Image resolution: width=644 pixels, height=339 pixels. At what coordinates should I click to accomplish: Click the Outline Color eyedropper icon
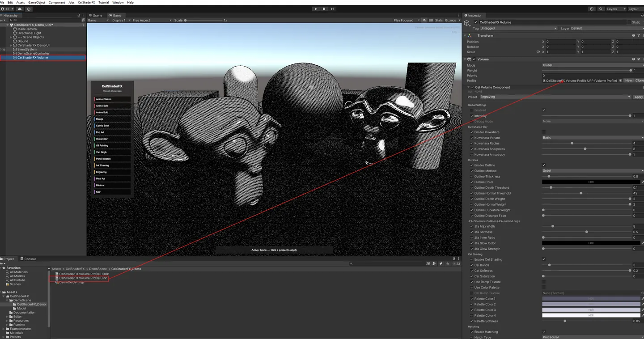[x=643, y=182]
